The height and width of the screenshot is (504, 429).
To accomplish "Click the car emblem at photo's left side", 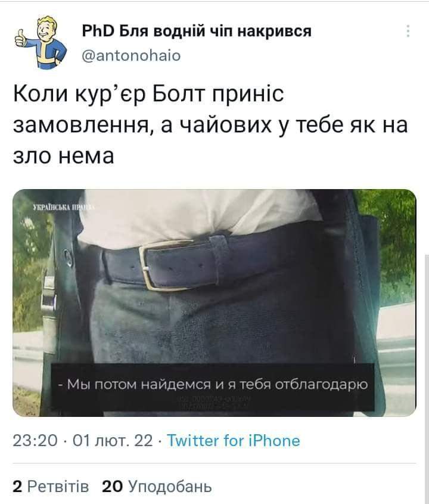I will [68, 258].
